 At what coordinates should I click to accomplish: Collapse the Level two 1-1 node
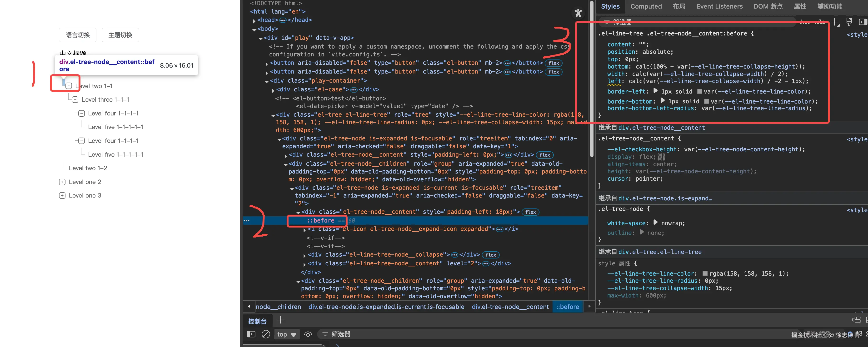coord(69,86)
